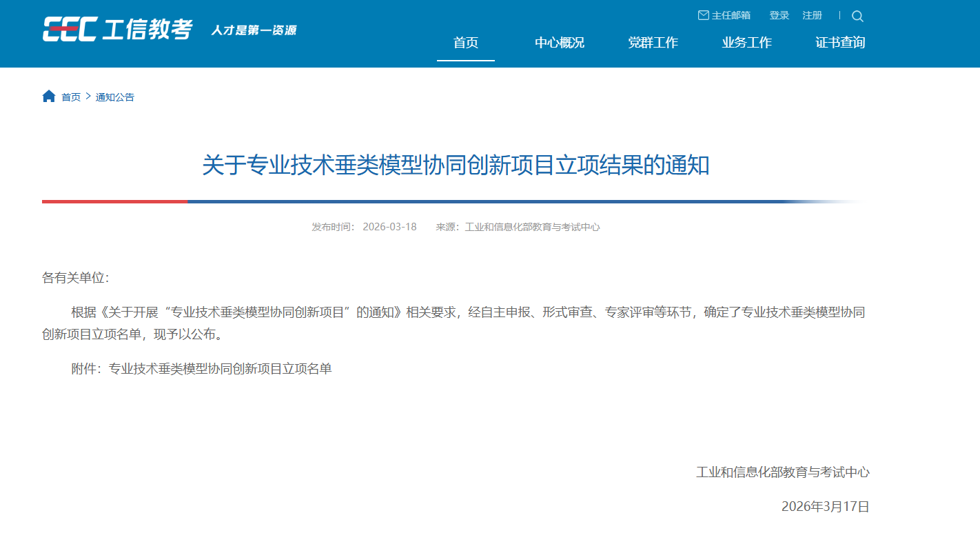Click the slogan 人才是第一资源
Image resolution: width=980 pixels, height=533 pixels.
coord(254,30)
